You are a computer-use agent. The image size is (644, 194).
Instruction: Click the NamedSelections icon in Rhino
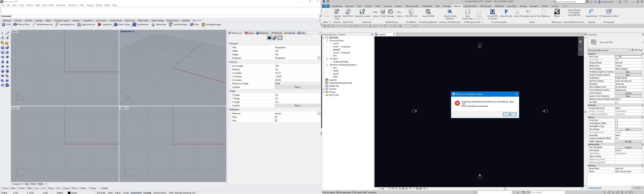[57, 25]
